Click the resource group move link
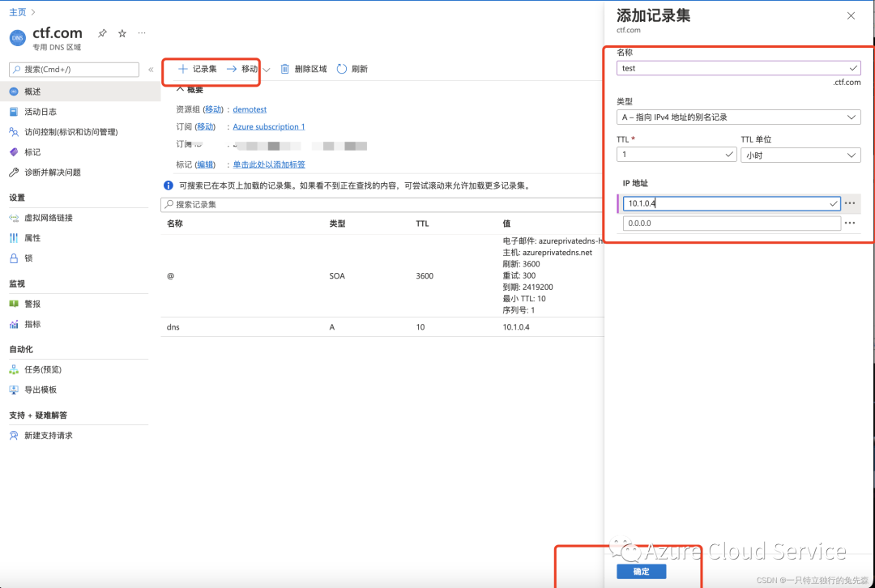 [x=214, y=109]
